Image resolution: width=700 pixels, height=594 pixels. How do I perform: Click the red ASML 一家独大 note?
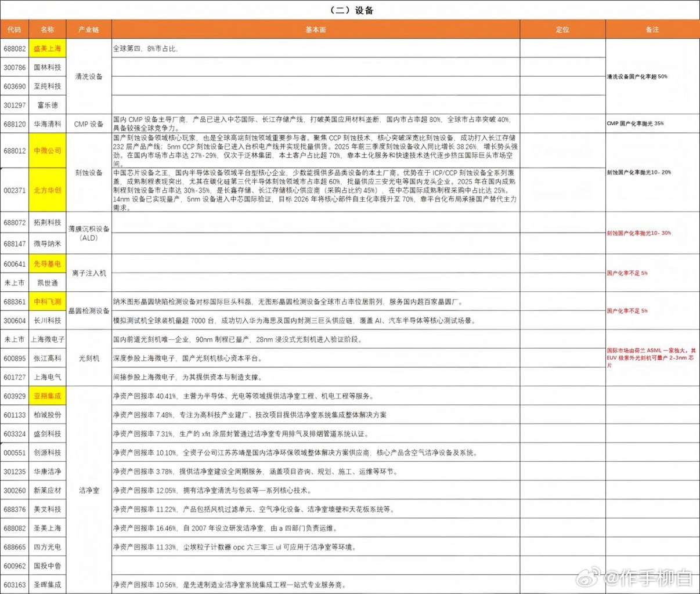(x=652, y=358)
